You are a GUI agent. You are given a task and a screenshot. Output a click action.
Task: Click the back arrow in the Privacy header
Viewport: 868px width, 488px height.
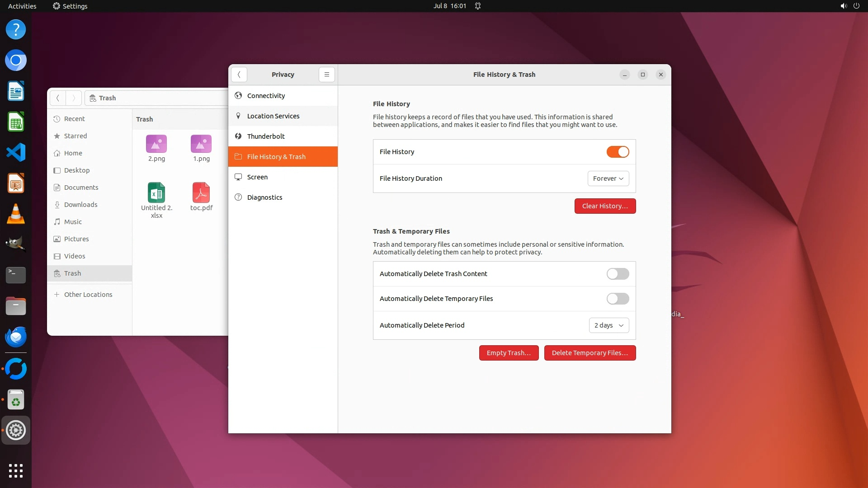point(239,75)
